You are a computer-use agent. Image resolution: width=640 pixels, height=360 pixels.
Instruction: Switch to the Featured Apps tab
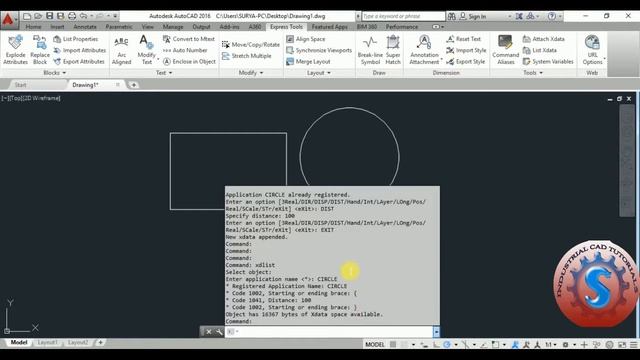[x=329, y=27]
